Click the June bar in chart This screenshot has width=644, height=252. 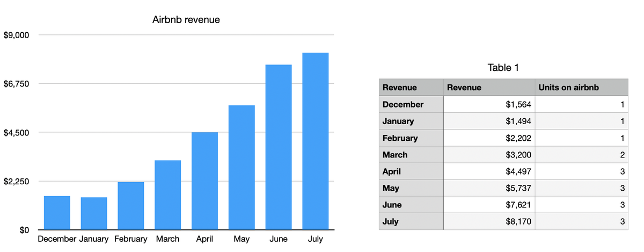pyautogui.click(x=279, y=147)
